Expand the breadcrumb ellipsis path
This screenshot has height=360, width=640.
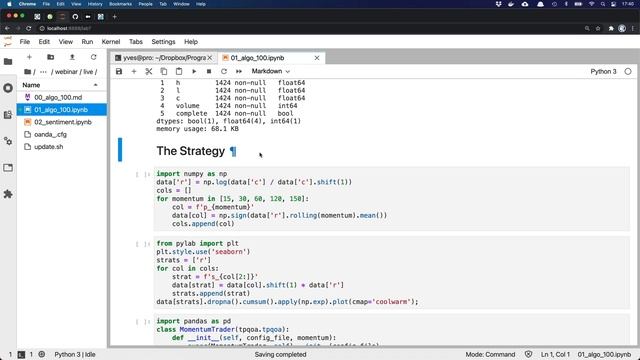(x=43, y=72)
